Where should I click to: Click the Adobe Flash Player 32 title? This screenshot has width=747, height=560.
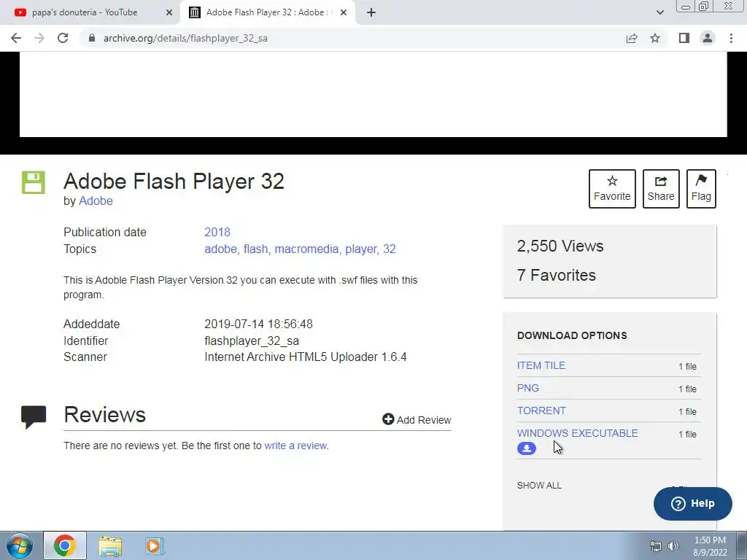[x=174, y=181]
